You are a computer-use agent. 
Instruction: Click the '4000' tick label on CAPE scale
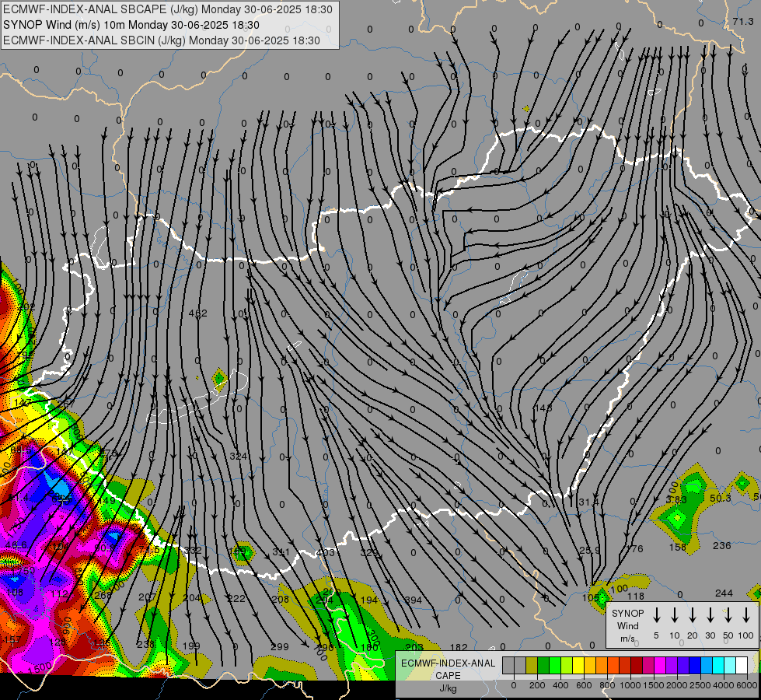click(x=723, y=685)
